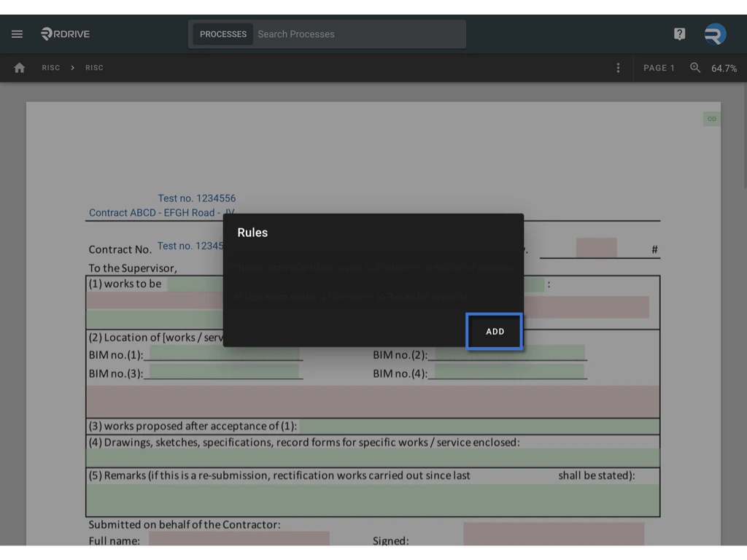The image size is (747, 560).
Task: Open the PAGE 1 page selector
Action: (659, 67)
